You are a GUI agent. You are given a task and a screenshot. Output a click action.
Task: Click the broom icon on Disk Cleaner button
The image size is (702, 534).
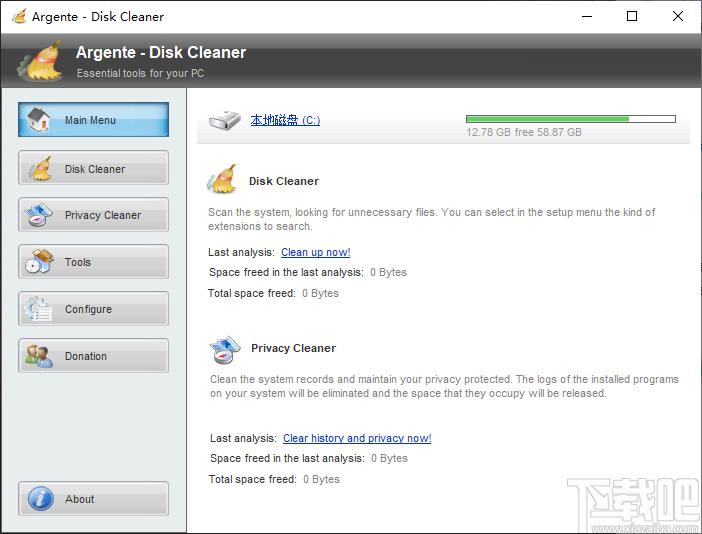click(x=40, y=168)
